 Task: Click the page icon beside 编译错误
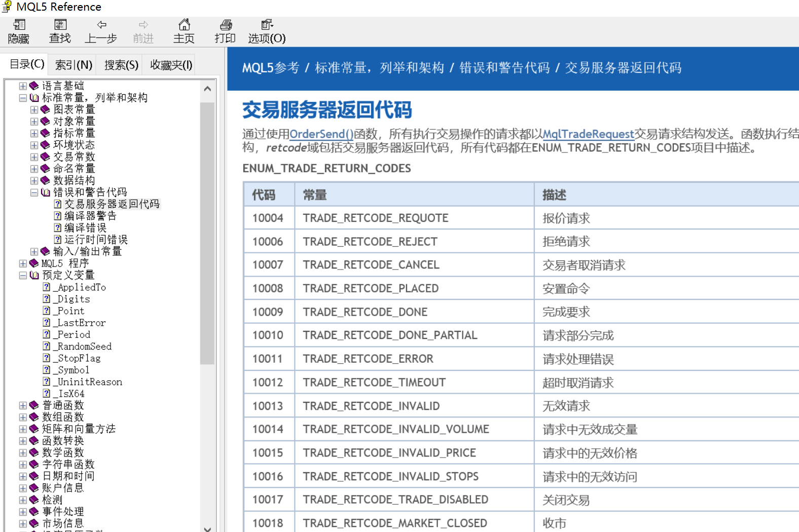58,227
